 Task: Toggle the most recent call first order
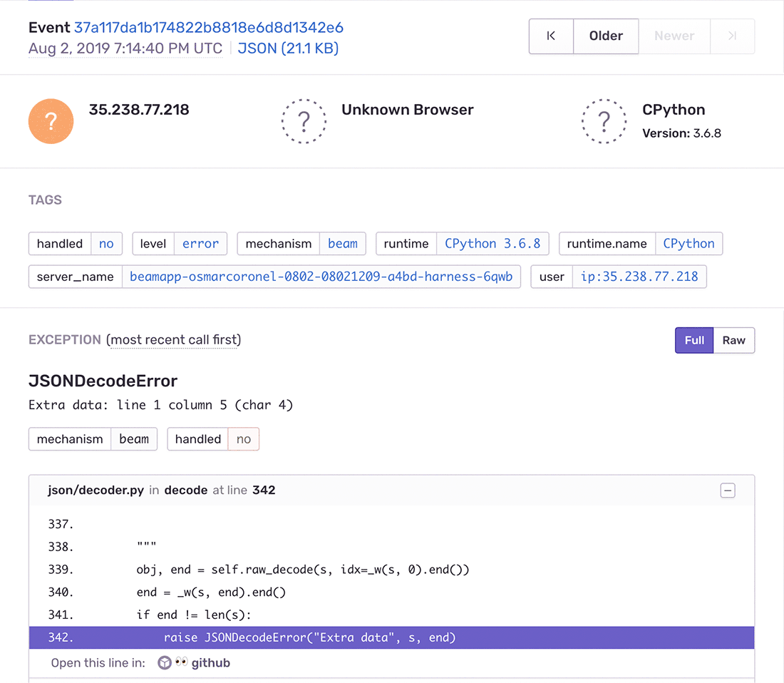coord(174,340)
